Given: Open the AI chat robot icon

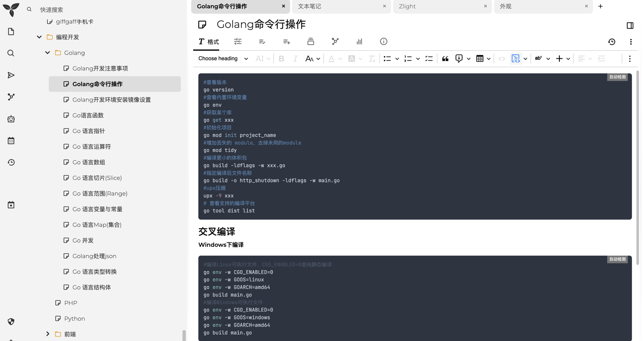Looking at the screenshot, I should [x=11, y=119].
